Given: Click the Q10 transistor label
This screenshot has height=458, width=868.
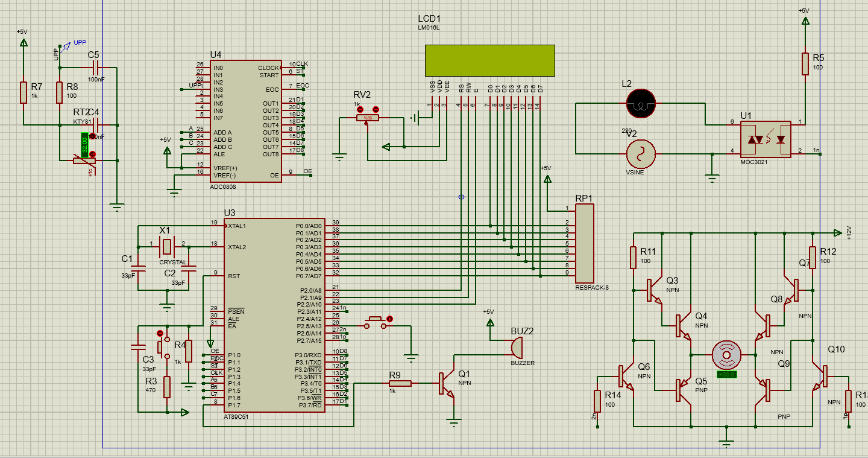Looking at the screenshot, I should 836,349.
